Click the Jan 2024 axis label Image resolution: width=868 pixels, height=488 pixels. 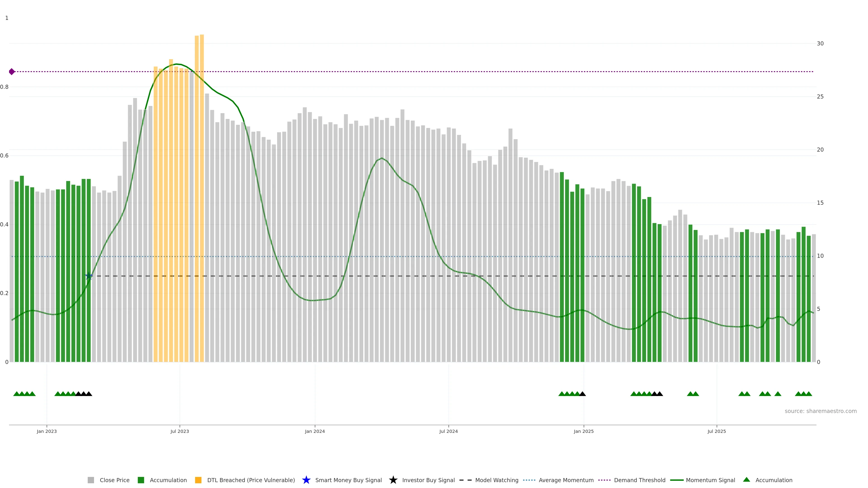point(315,431)
